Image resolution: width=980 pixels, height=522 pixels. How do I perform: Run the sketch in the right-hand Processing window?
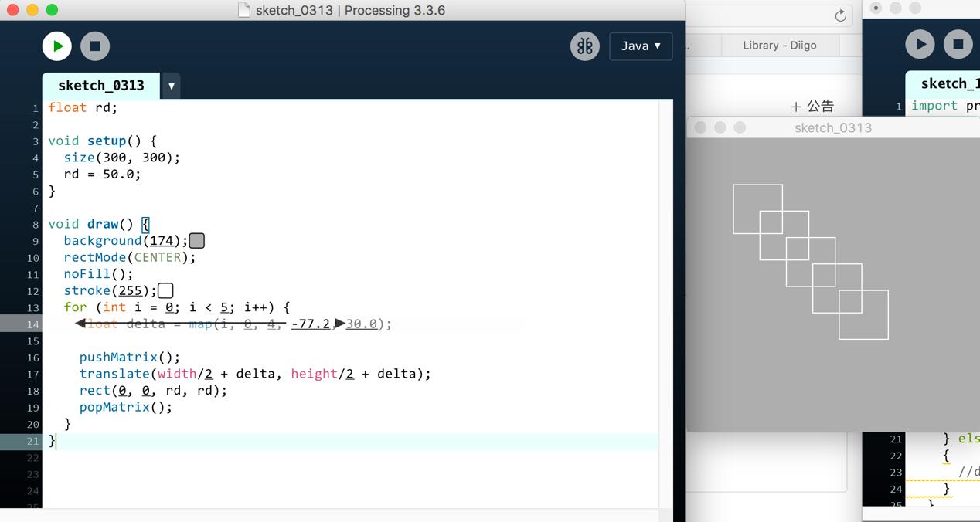click(x=920, y=44)
